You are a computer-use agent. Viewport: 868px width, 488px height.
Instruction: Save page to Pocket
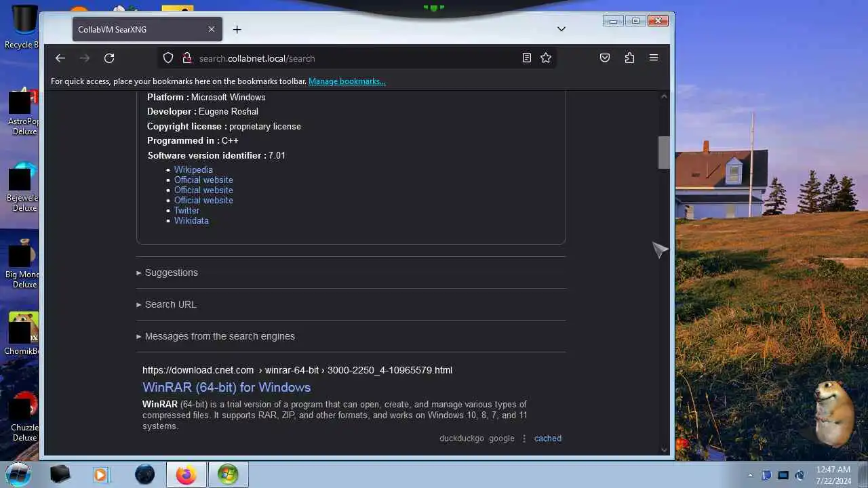[x=605, y=58]
